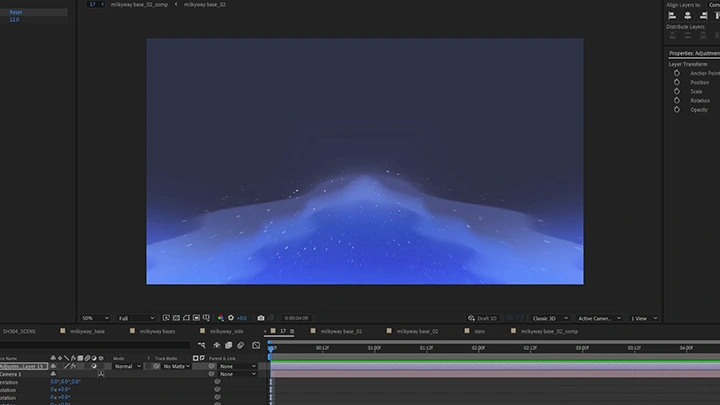Open parent dropdown for Adjustment Layer 15
This screenshot has width=720, height=405.
(237, 366)
